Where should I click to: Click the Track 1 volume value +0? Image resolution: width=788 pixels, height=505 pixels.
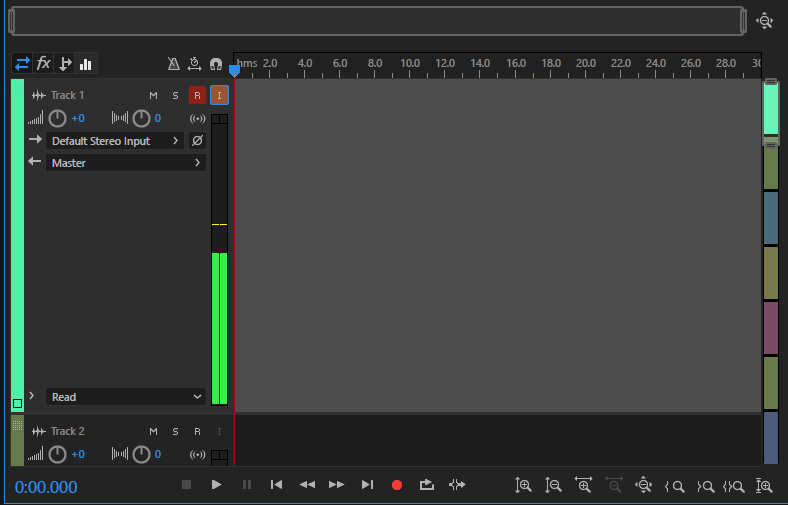(78, 119)
